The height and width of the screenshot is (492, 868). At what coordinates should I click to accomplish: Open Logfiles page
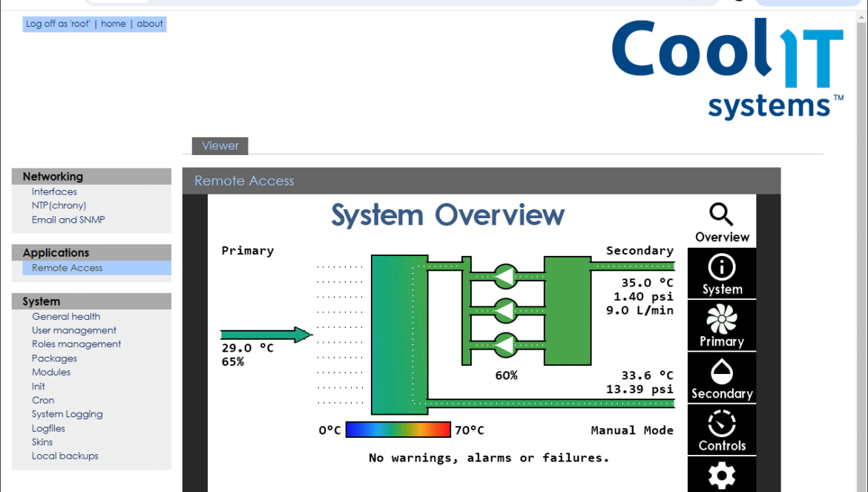click(48, 428)
